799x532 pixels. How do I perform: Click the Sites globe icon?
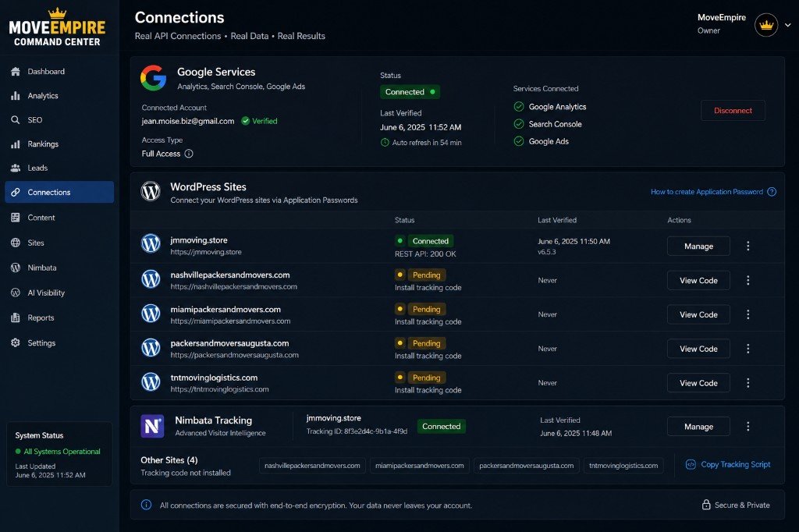pos(16,243)
